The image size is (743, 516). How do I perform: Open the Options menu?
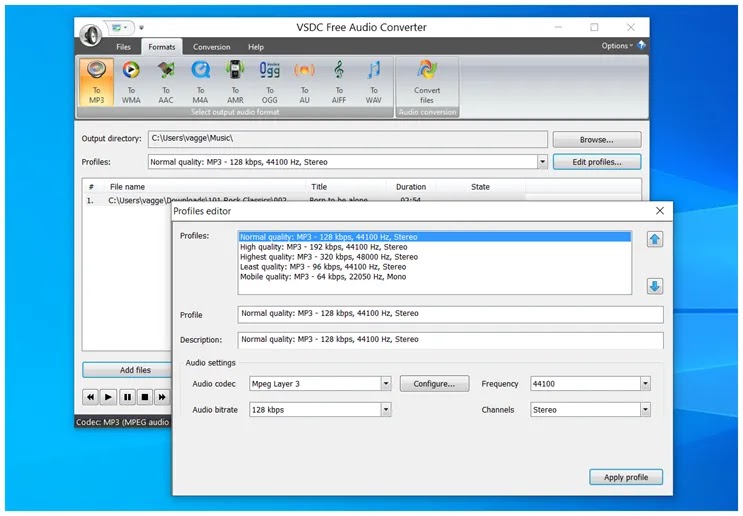[x=617, y=45]
